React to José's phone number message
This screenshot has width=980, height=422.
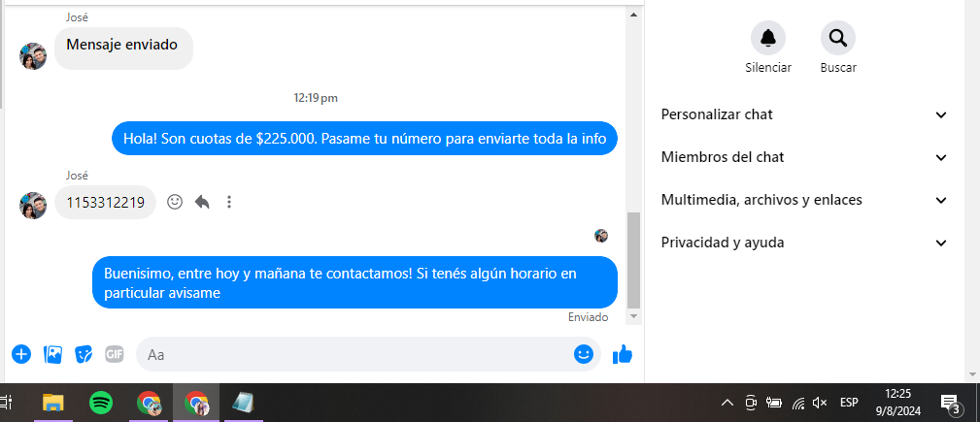pyautogui.click(x=175, y=202)
